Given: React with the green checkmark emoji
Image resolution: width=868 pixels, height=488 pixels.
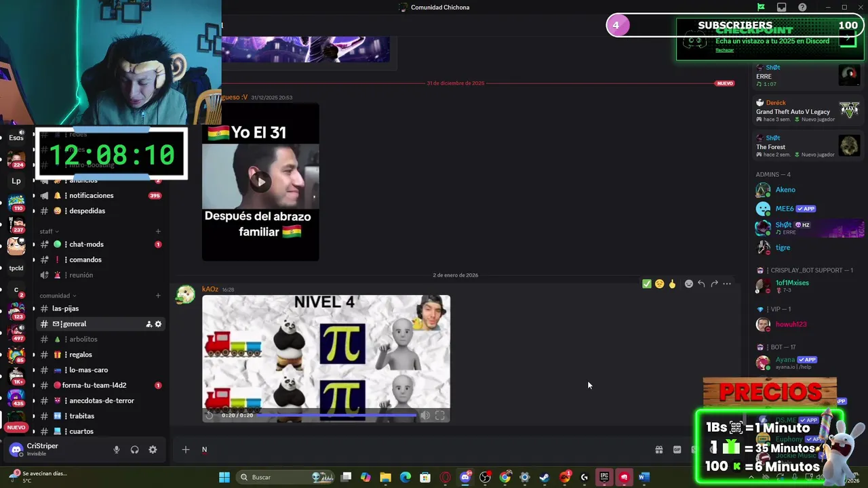Looking at the screenshot, I should [647, 284].
